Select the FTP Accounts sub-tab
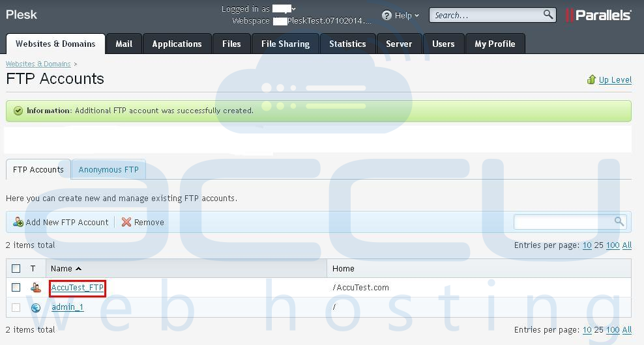Image resolution: width=644 pixels, height=345 pixels. pos(38,169)
